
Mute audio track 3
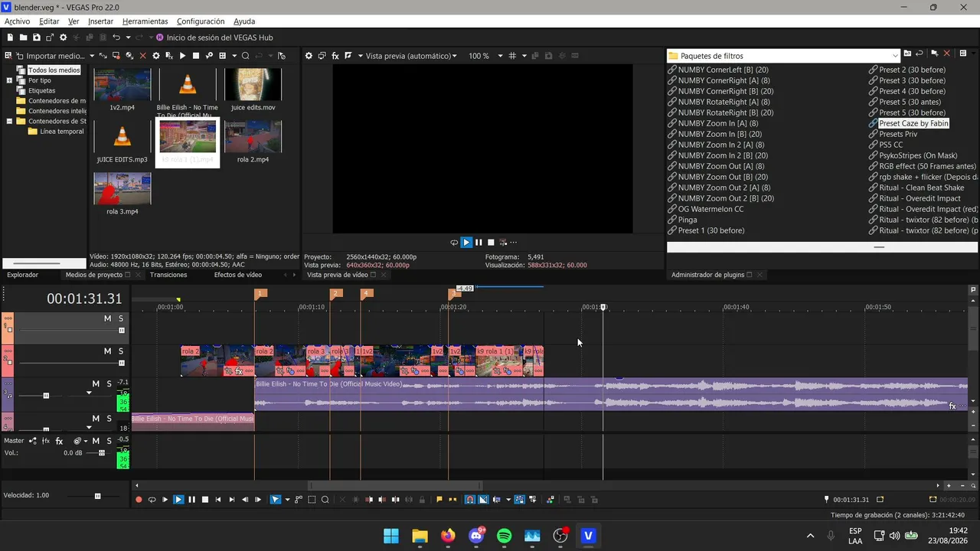(96, 383)
